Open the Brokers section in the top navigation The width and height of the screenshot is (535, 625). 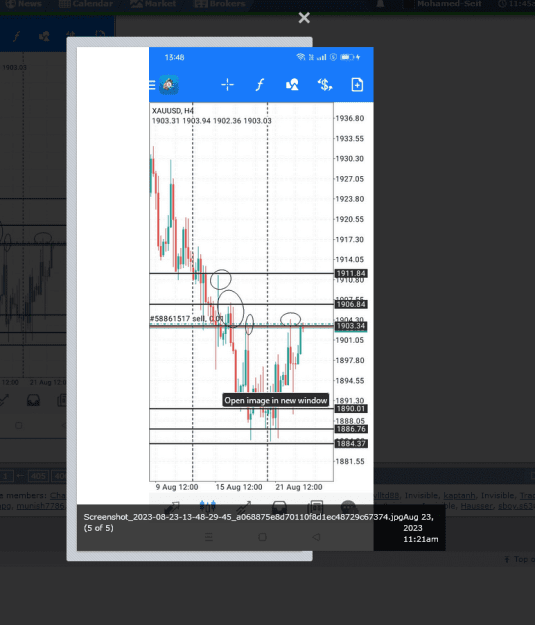[220, 4]
